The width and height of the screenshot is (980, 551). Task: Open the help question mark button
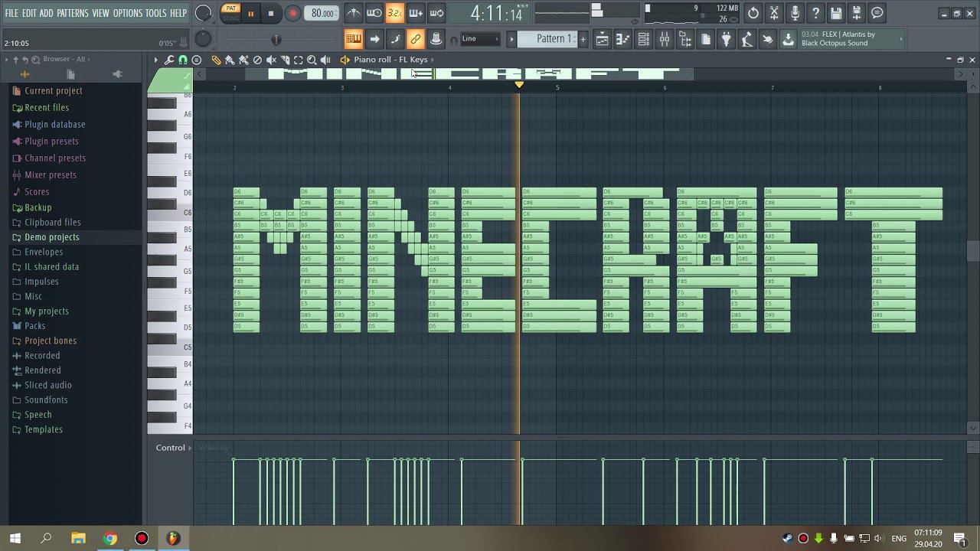tap(815, 13)
